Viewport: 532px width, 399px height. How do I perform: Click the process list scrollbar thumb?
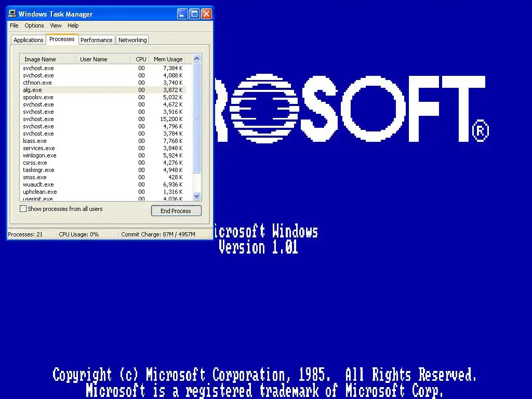[x=197, y=118]
